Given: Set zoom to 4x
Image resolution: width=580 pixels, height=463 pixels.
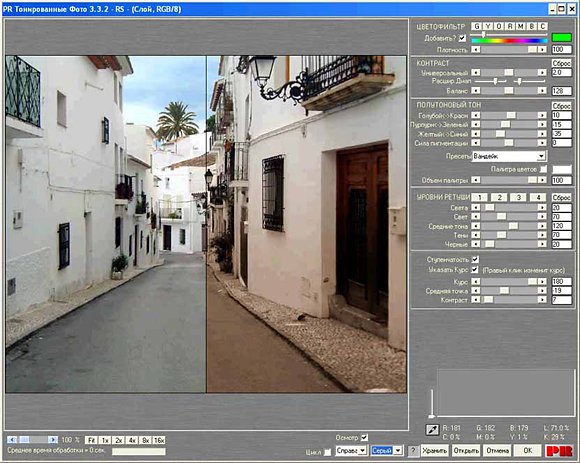Looking at the screenshot, I should [x=132, y=440].
